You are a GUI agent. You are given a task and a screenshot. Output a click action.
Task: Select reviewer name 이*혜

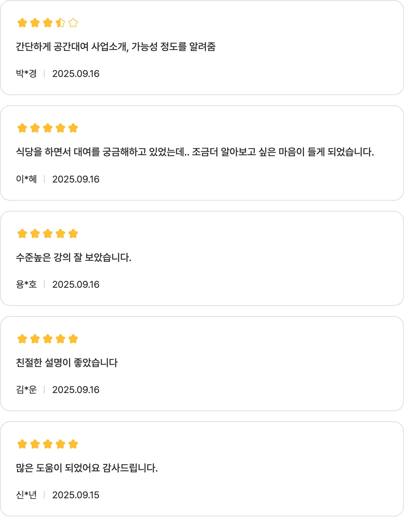pos(26,179)
